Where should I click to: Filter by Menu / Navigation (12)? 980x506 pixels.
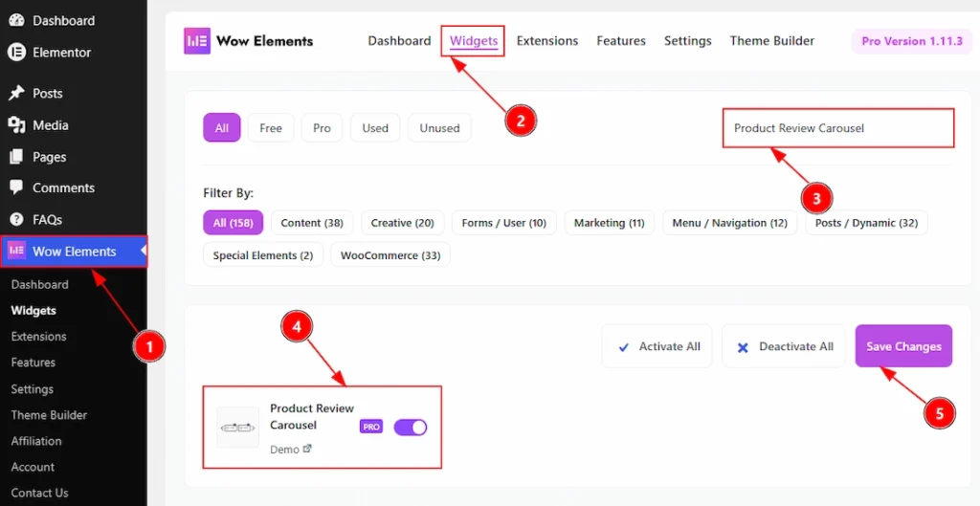(x=730, y=222)
